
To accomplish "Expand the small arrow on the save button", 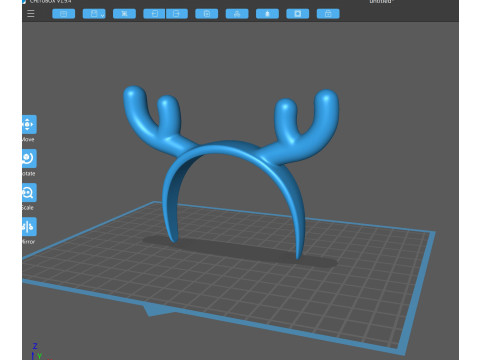I will pyautogui.click(x=103, y=15).
